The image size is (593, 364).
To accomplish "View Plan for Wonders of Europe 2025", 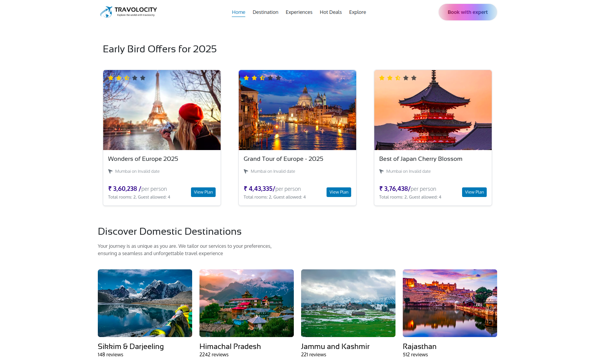I will click(203, 192).
